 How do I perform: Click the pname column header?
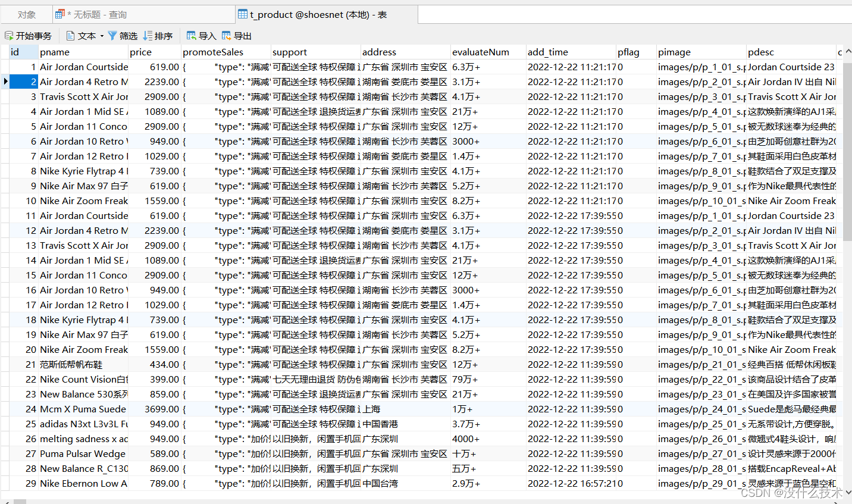point(83,52)
